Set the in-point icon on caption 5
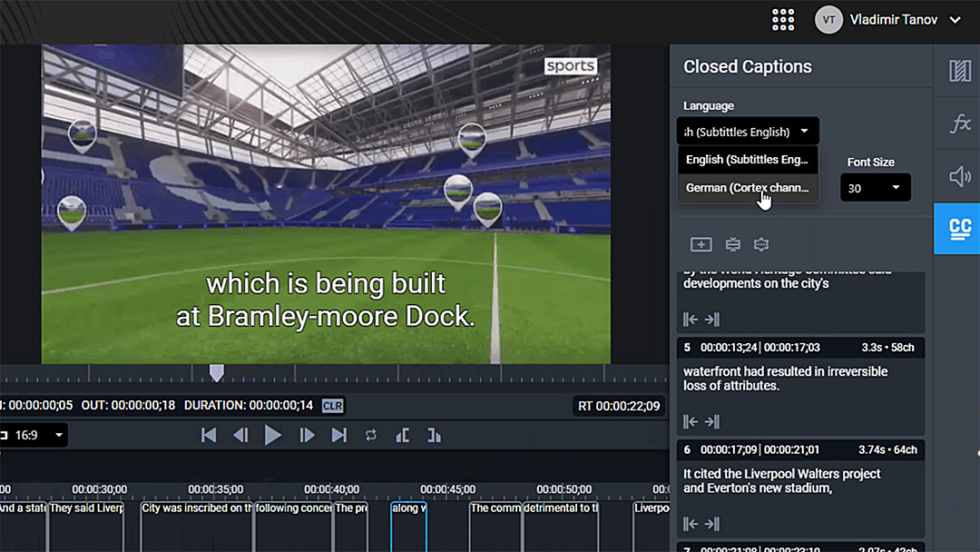This screenshot has height=552, width=980. [691, 421]
